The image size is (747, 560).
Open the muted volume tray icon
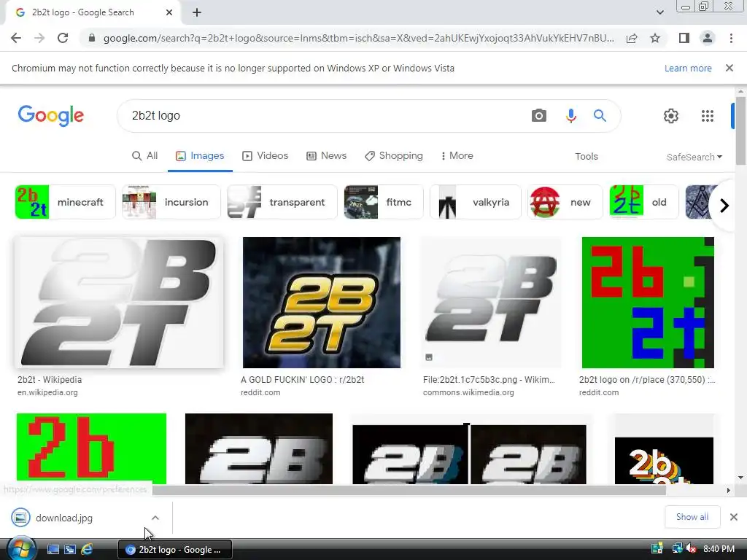click(x=691, y=549)
